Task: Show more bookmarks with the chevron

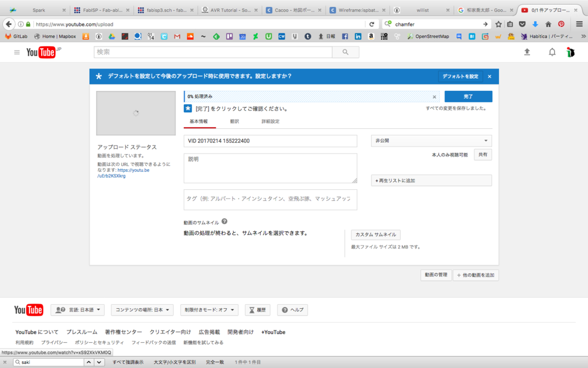Action: pos(583,36)
